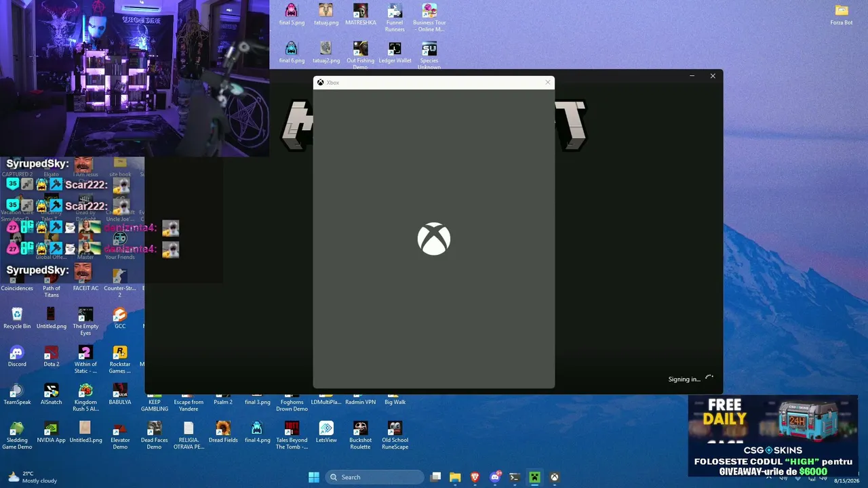
Task: Open the weather widget showing Mostly cloudy
Action: pyautogui.click(x=33, y=477)
